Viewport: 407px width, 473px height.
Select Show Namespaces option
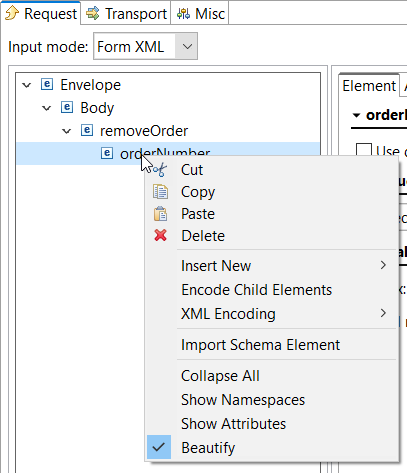(x=243, y=400)
